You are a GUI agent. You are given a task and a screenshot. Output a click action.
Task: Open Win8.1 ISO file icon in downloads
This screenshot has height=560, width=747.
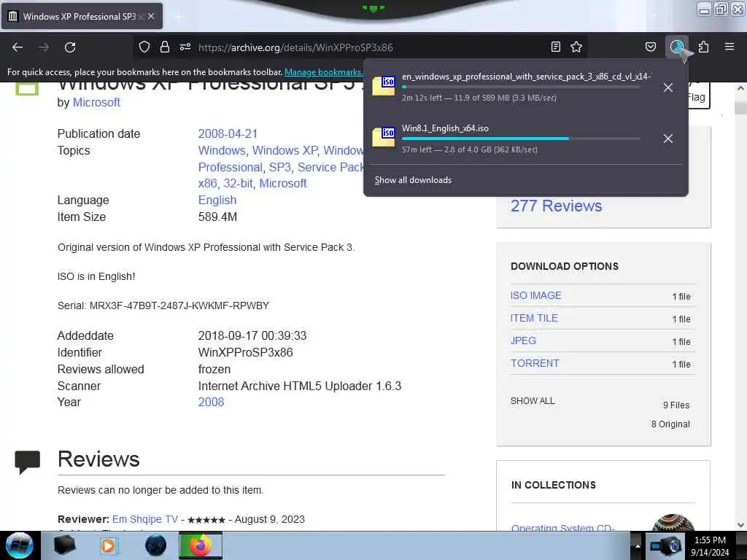pos(384,138)
